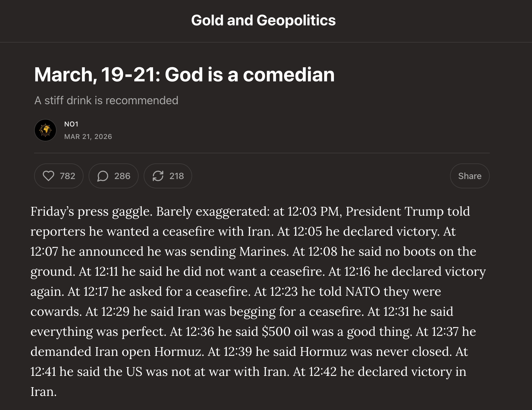Viewport: 532px width, 410px height.
Task: Restack the post with the circular arrows icon
Action: (158, 176)
